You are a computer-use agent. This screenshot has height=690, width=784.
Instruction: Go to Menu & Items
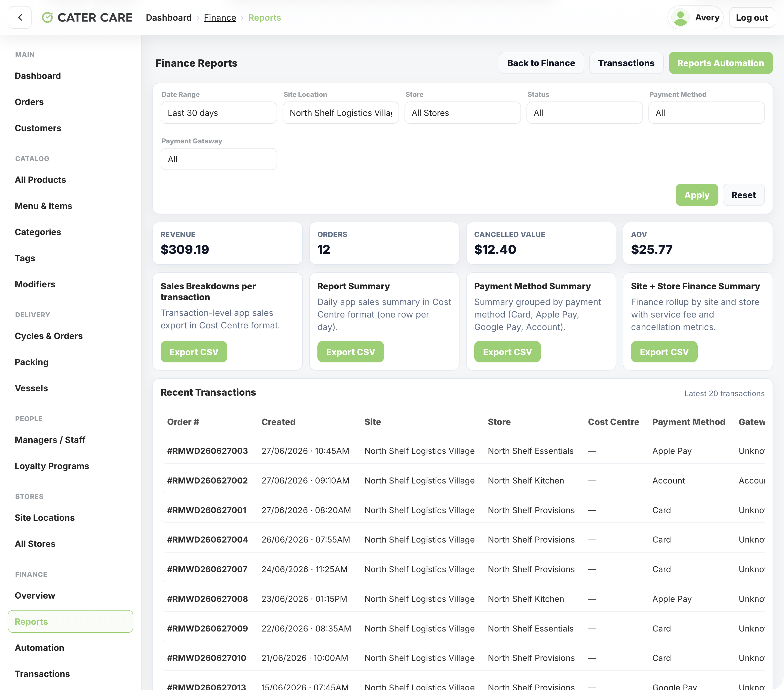(x=43, y=206)
